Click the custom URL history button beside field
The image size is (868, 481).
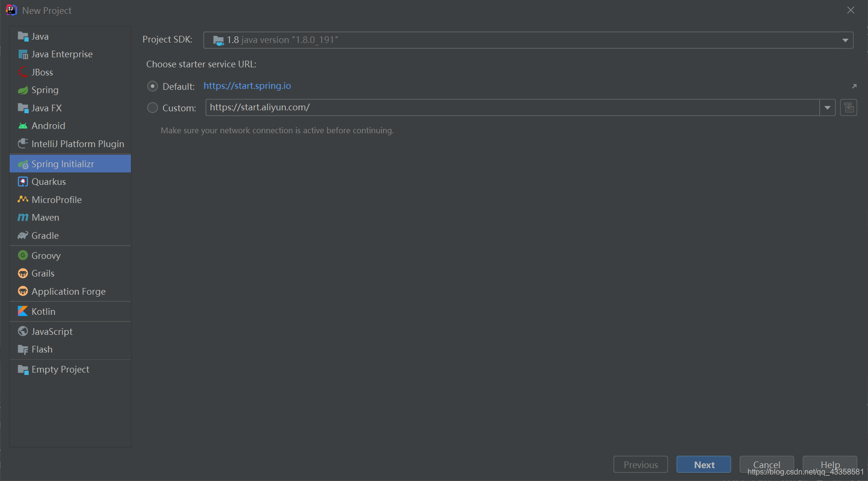[848, 107]
